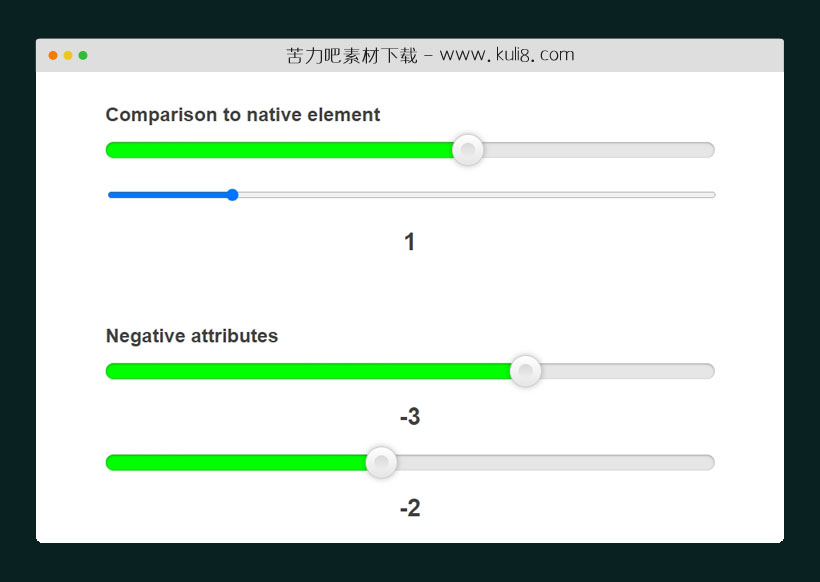Screen dimensions: 820x582
Task: Click the output value '1' below the native slider
Action: click(410, 242)
